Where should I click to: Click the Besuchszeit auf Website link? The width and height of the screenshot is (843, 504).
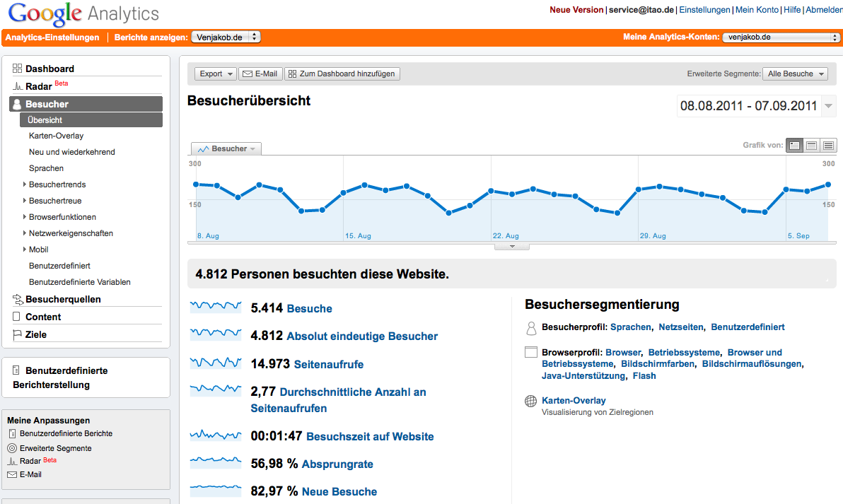[x=370, y=437]
